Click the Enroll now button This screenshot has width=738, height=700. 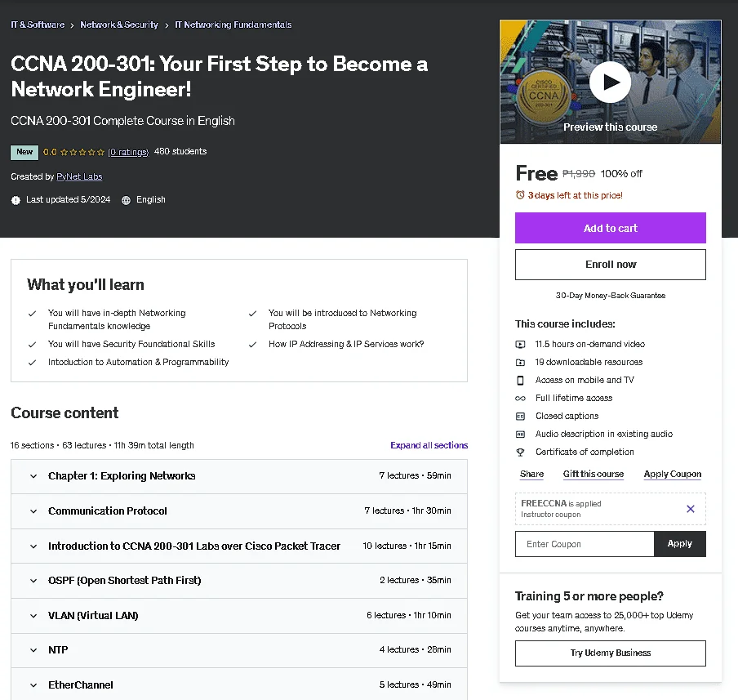(x=610, y=265)
